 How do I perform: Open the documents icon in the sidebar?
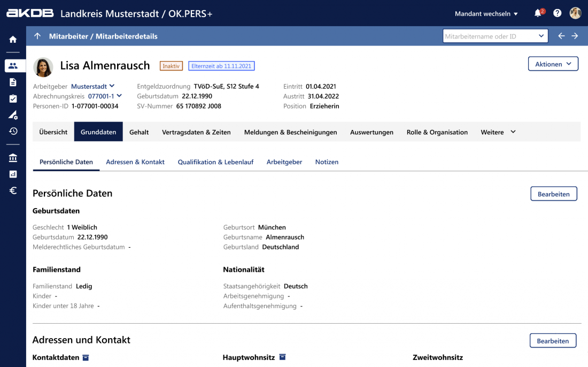coord(13,82)
